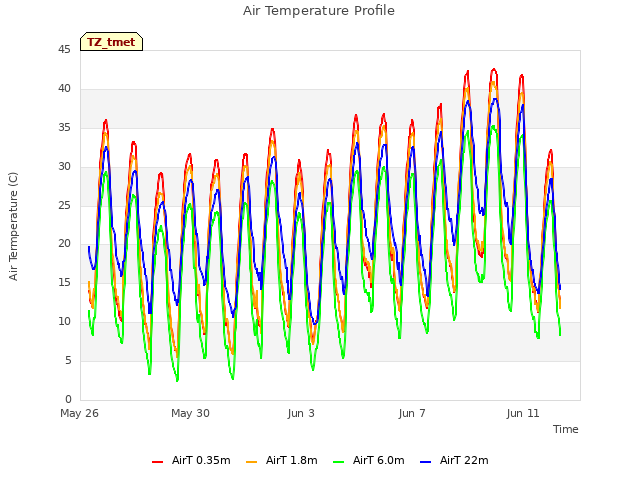640x480 pixels.
Task: Click the Jun 11 x-axis tick label
Action: coord(523,413)
